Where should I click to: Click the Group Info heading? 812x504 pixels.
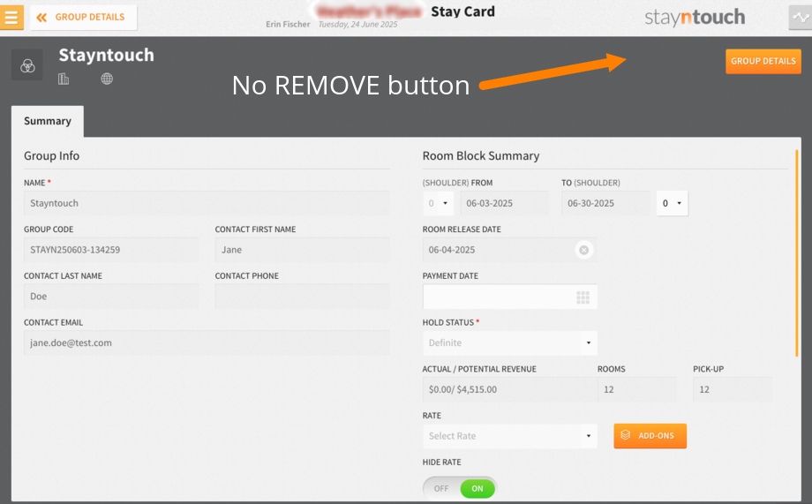click(x=52, y=156)
